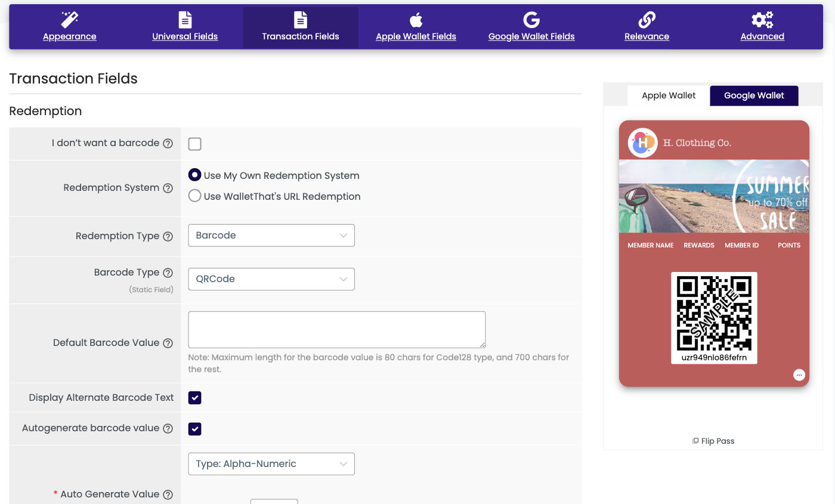Image resolution: width=835 pixels, height=504 pixels.
Task: Open the Redemption Type dropdown
Action: tap(271, 236)
